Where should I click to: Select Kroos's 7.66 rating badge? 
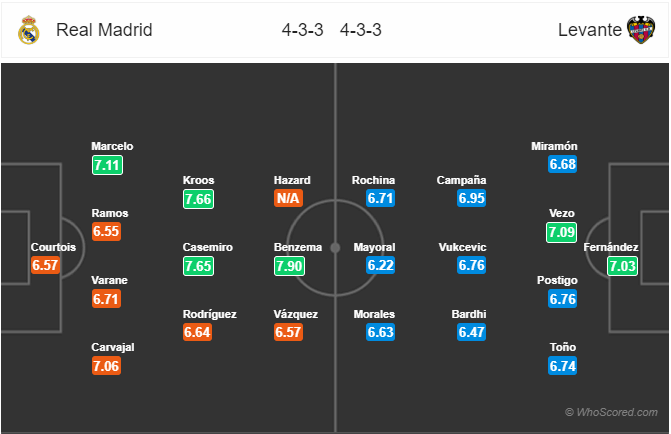[198, 199]
